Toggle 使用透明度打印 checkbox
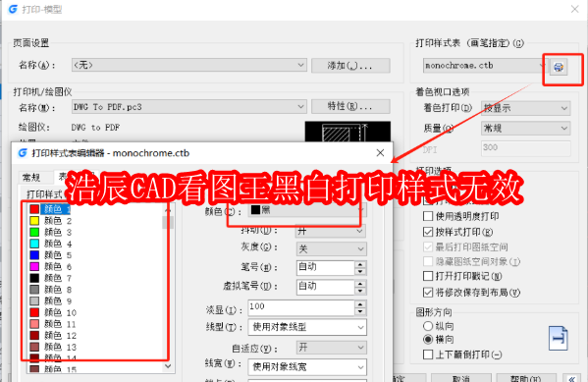588x382 pixels. coord(428,216)
